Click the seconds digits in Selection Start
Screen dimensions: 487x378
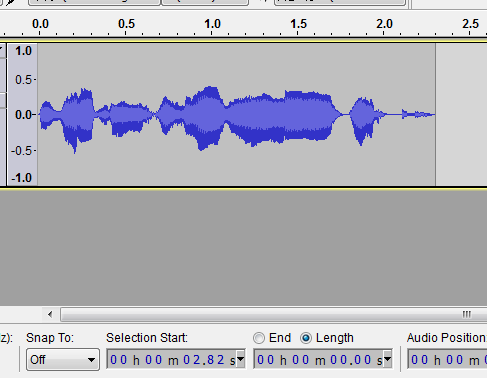[204, 360]
